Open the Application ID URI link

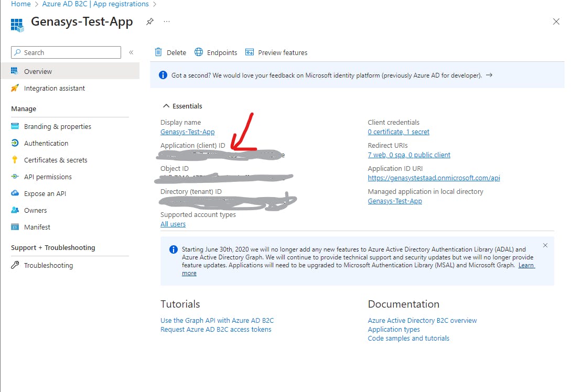pyautogui.click(x=434, y=178)
